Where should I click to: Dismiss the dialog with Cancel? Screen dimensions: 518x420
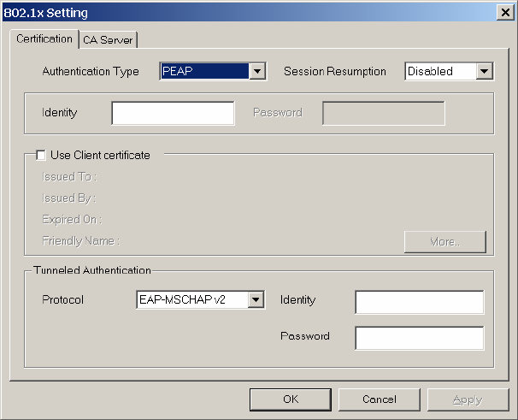coord(380,399)
